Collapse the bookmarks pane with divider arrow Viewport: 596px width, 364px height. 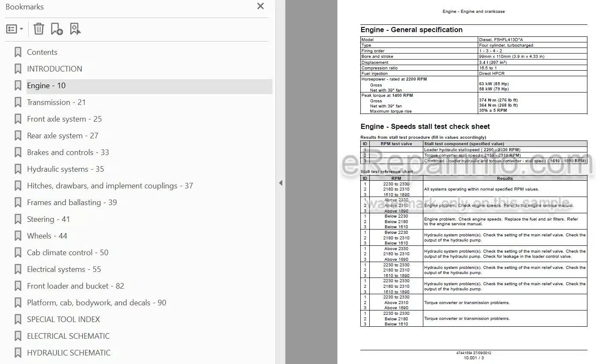281,183
